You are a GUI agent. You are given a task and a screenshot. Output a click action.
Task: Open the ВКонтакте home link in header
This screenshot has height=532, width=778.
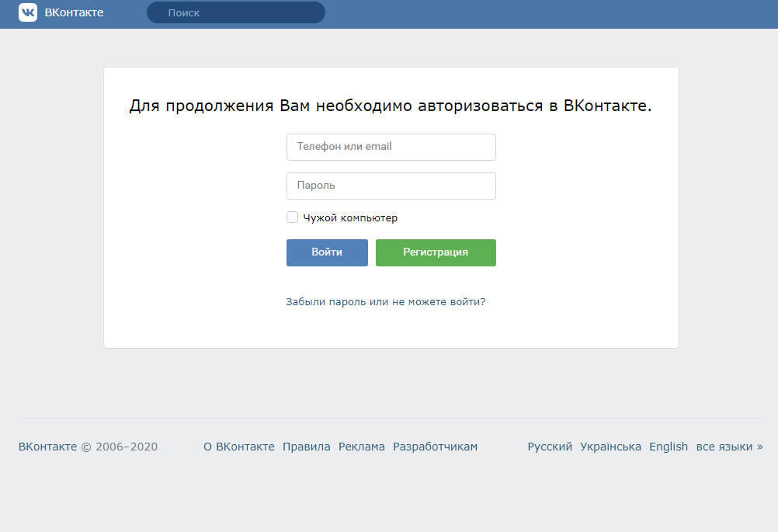pos(74,12)
